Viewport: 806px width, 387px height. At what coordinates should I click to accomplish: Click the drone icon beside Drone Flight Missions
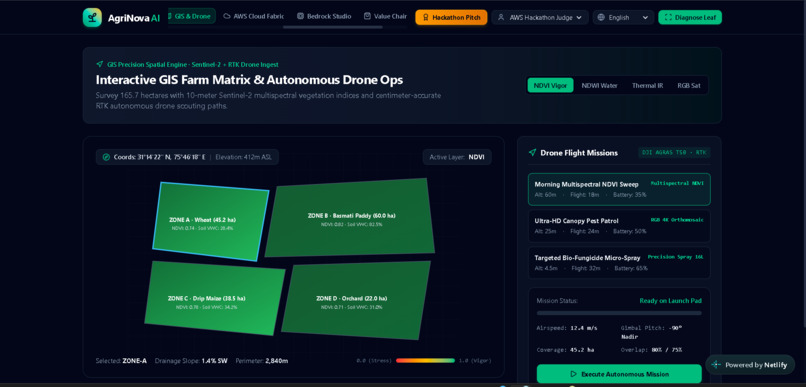(533, 153)
